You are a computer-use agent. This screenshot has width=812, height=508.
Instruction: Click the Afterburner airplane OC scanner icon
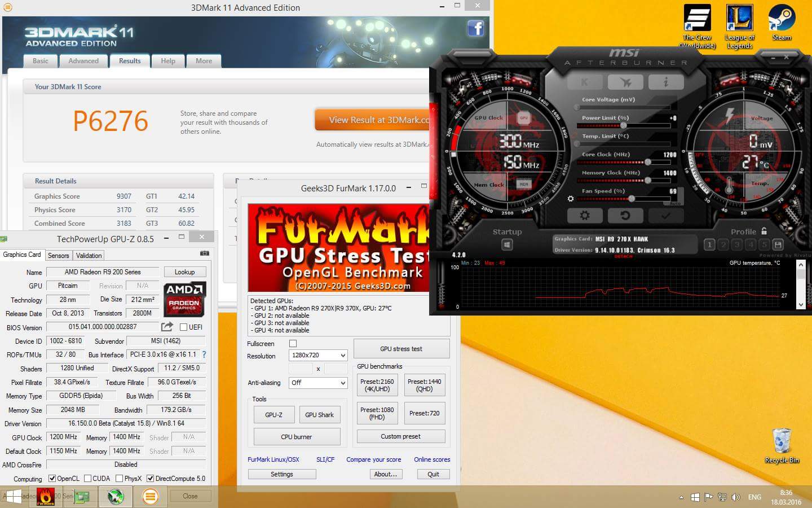tap(625, 82)
